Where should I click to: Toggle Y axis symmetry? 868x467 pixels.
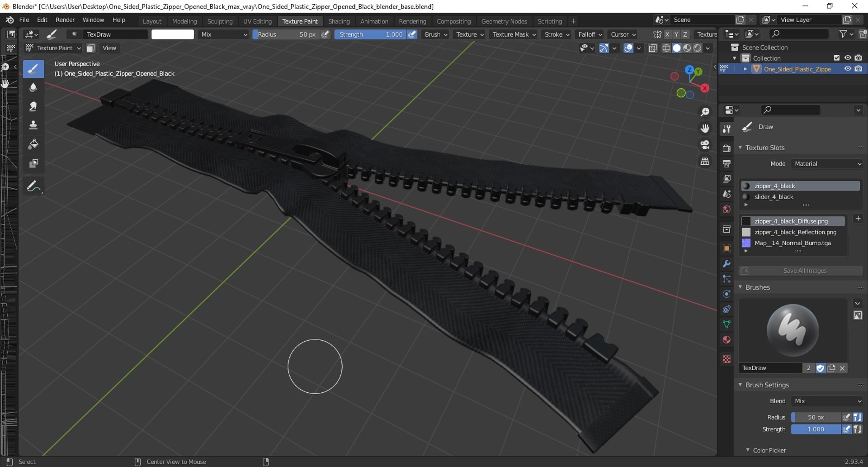point(676,34)
